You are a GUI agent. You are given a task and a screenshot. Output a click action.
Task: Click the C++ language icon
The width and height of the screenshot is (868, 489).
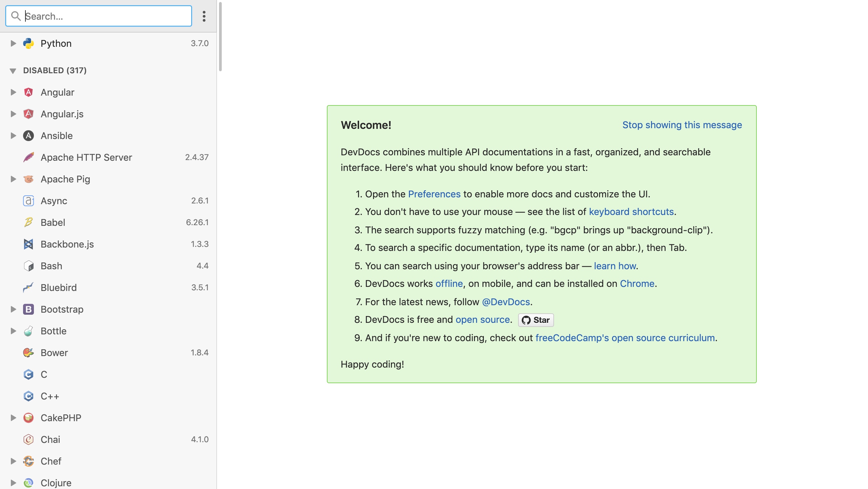point(28,396)
